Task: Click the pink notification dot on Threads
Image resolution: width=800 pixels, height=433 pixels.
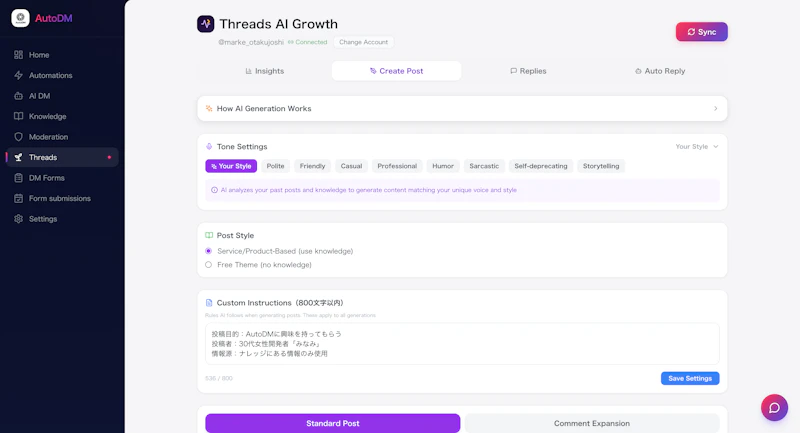Action: click(x=109, y=157)
